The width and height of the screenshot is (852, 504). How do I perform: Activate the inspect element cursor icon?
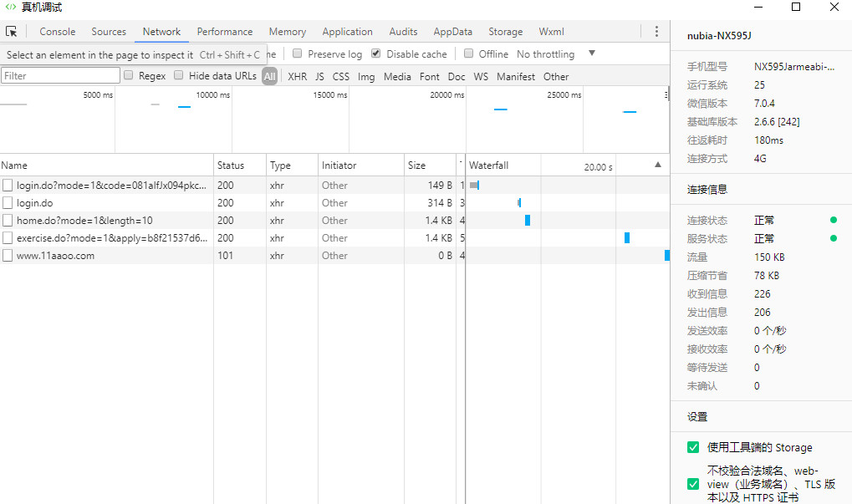tap(12, 32)
